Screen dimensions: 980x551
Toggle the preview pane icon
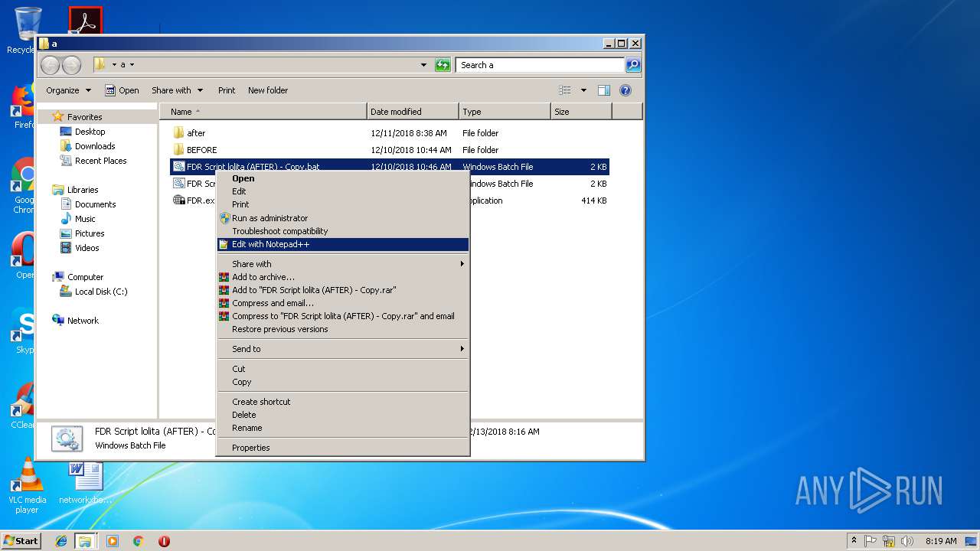pos(604,90)
